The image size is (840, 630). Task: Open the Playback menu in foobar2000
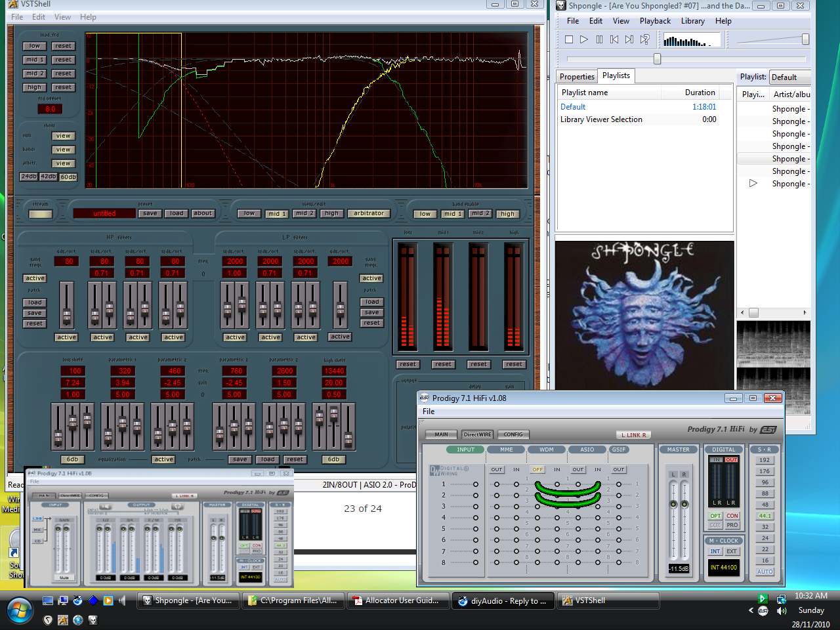(655, 21)
